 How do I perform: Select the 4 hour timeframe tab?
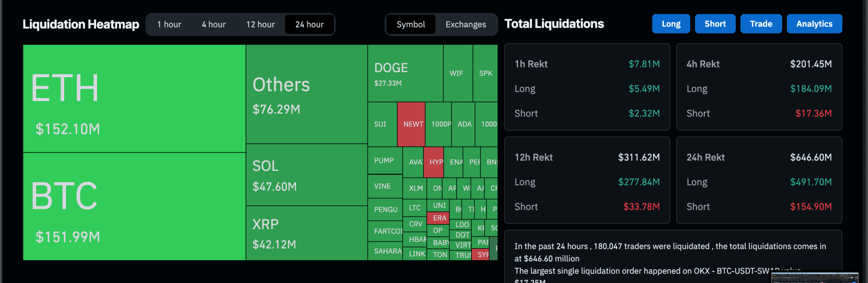point(214,24)
